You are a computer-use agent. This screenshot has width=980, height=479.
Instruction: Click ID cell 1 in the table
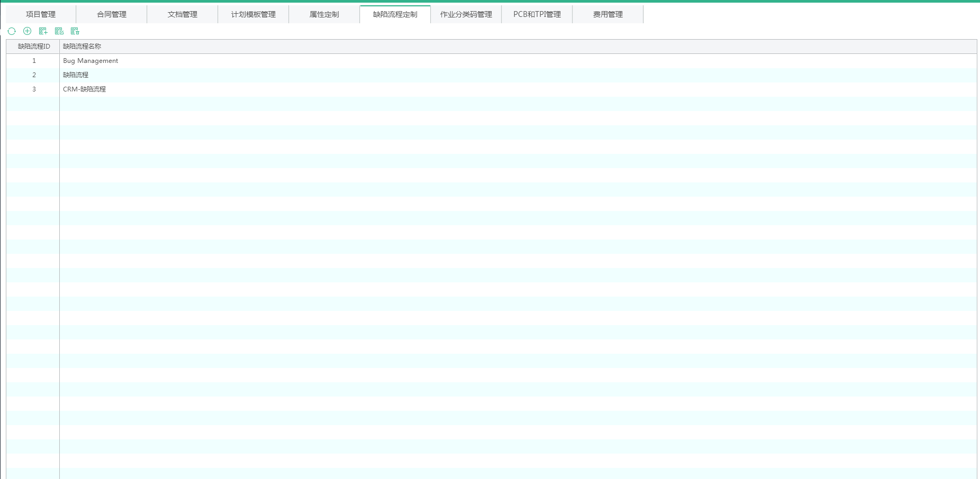pos(33,61)
